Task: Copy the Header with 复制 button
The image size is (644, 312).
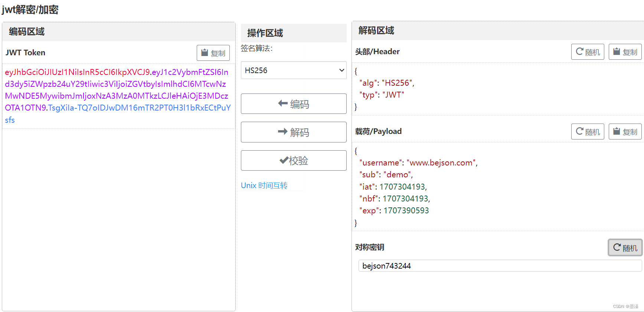Action: pos(625,52)
